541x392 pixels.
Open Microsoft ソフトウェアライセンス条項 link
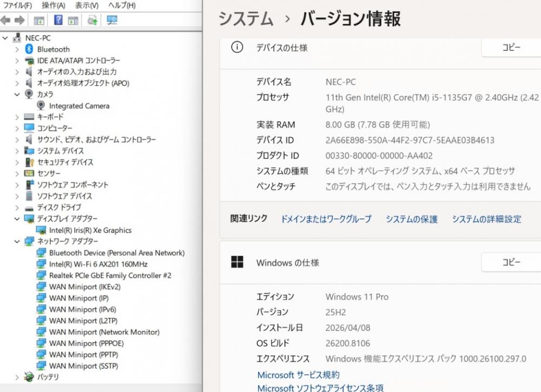pos(320,388)
